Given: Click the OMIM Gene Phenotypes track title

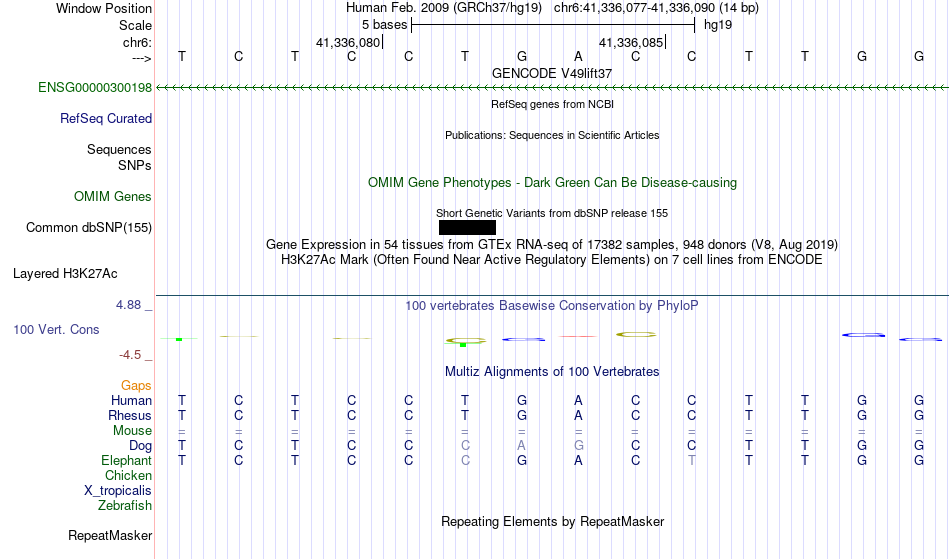Looking at the screenshot, I should click(552, 182).
